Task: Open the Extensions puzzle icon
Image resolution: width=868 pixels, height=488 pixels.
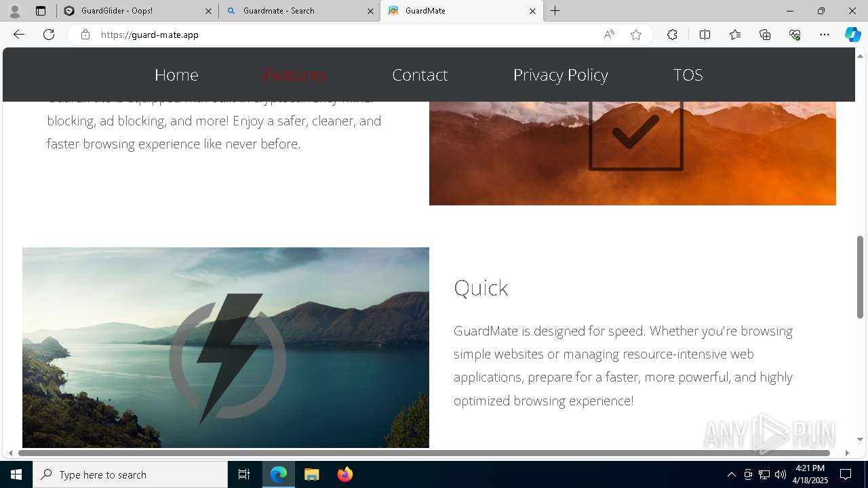Action: (x=672, y=35)
